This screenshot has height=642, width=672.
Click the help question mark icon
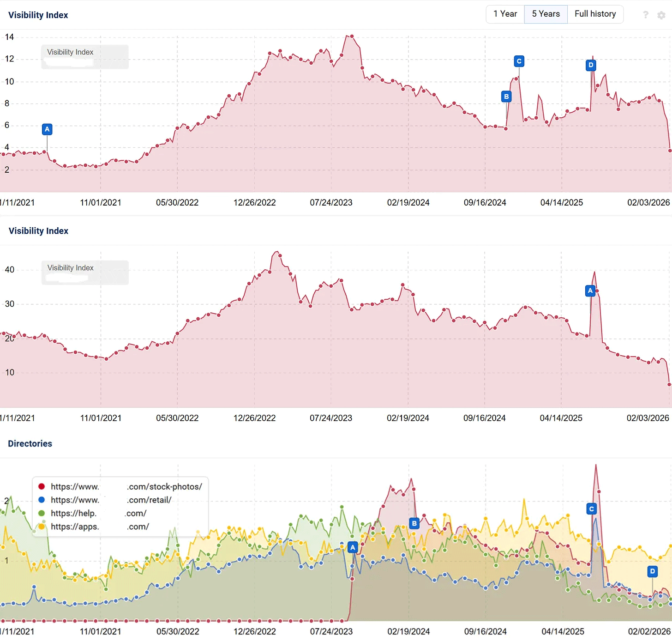click(646, 15)
